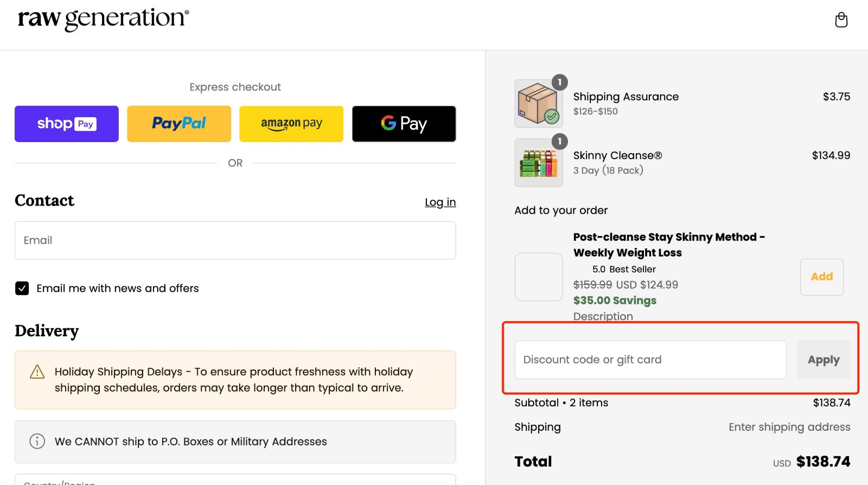Click the Shipping Assurance package thumbnail
Screen dimensions: 868x485
pos(538,103)
